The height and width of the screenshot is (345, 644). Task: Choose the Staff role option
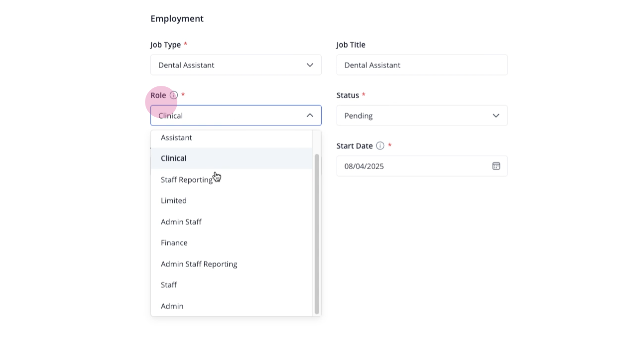[231, 285]
